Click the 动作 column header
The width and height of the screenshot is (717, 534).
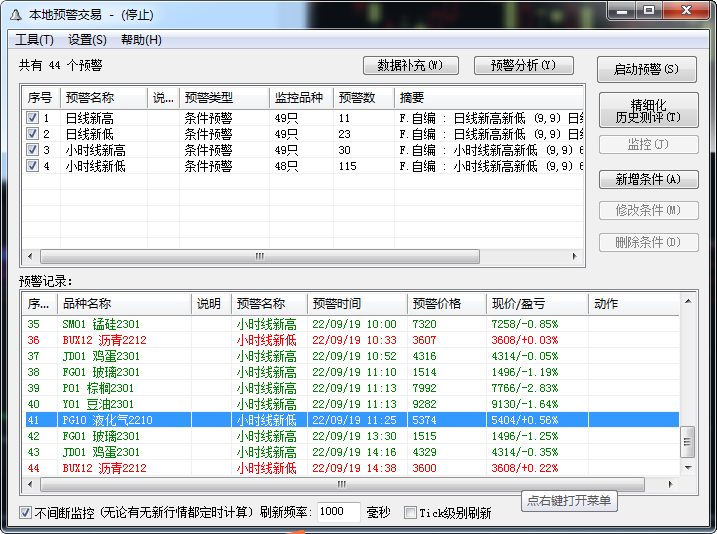634,304
